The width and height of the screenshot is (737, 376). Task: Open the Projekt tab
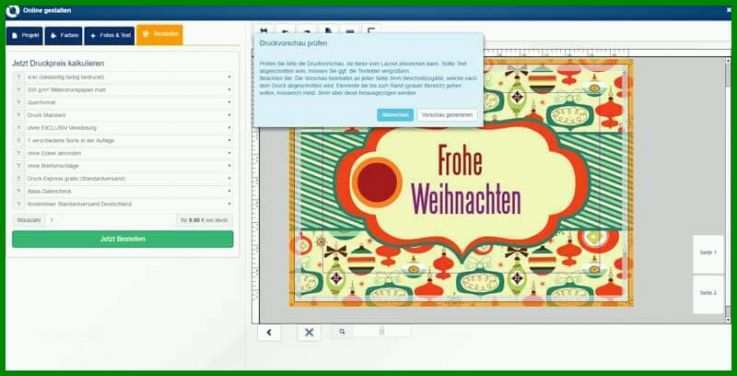[x=24, y=36]
